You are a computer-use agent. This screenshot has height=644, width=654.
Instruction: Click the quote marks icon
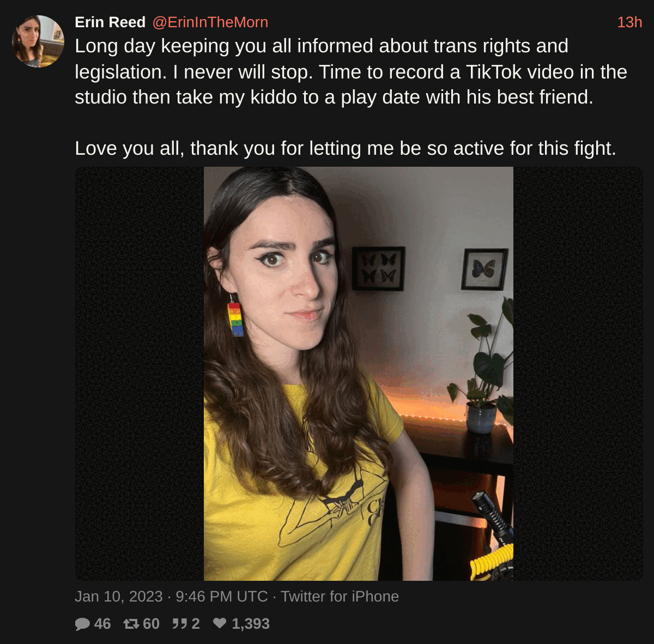(179, 623)
